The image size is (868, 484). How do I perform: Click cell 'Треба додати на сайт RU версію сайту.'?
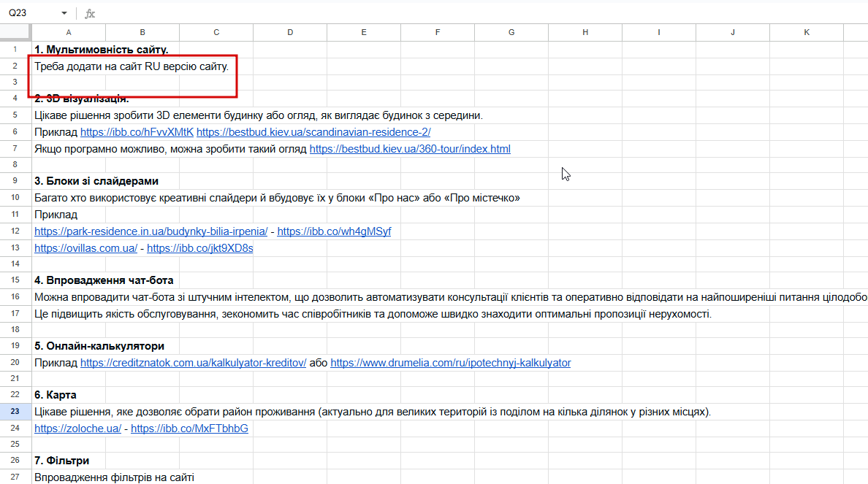(132, 66)
